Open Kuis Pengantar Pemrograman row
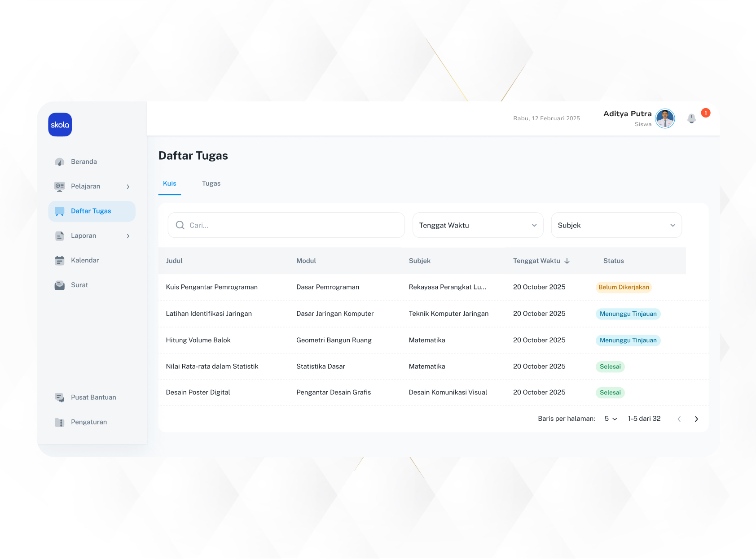The width and height of the screenshot is (756, 559). (212, 287)
